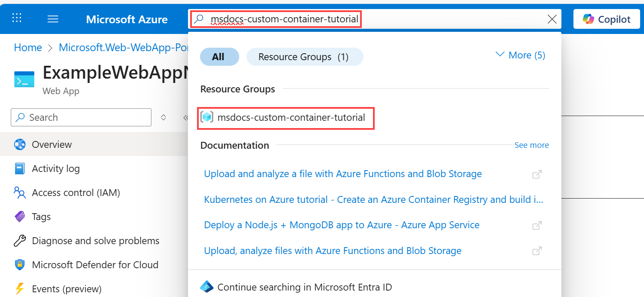Expand the More (5) filters
Viewport: 644px width, 297px height.
(x=521, y=55)
